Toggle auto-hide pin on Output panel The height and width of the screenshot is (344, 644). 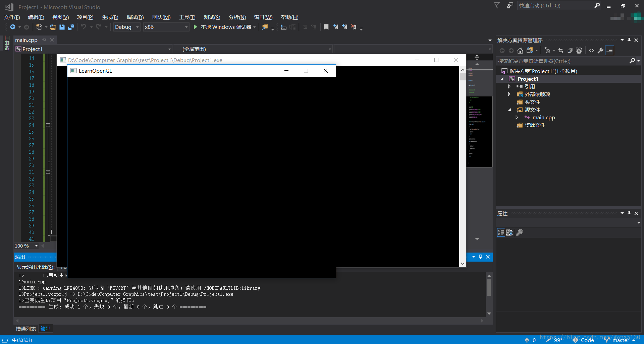click(480, 257)
